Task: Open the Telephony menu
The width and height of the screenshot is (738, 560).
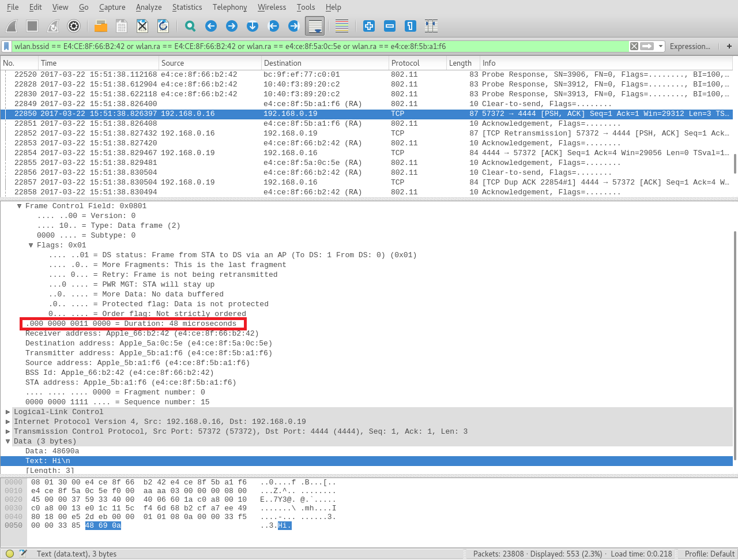Action: pyautogui.click(x=229, y=7)
